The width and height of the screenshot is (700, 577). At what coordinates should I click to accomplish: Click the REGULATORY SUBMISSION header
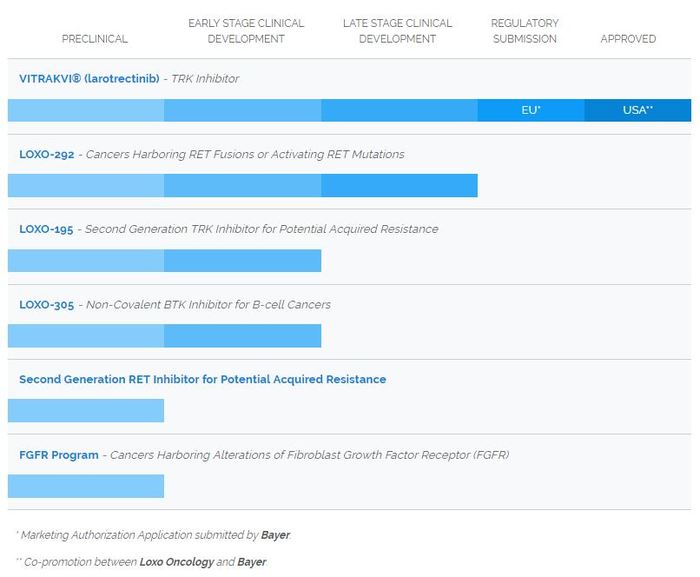pos(525,31)
